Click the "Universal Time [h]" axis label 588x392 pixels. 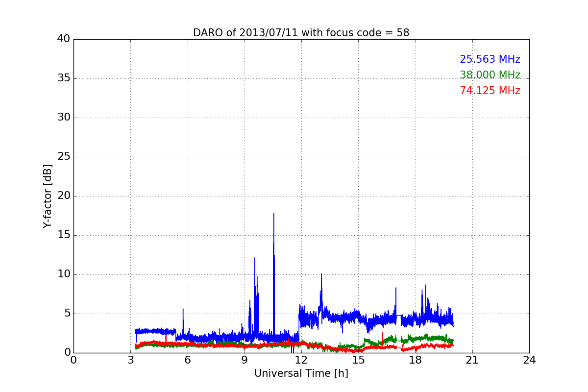(301, 373)
